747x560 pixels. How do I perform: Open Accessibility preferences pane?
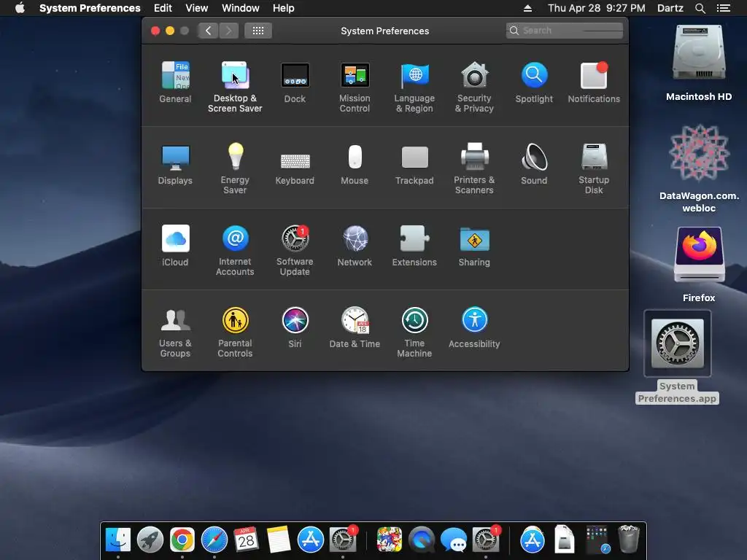coord(474,327)
